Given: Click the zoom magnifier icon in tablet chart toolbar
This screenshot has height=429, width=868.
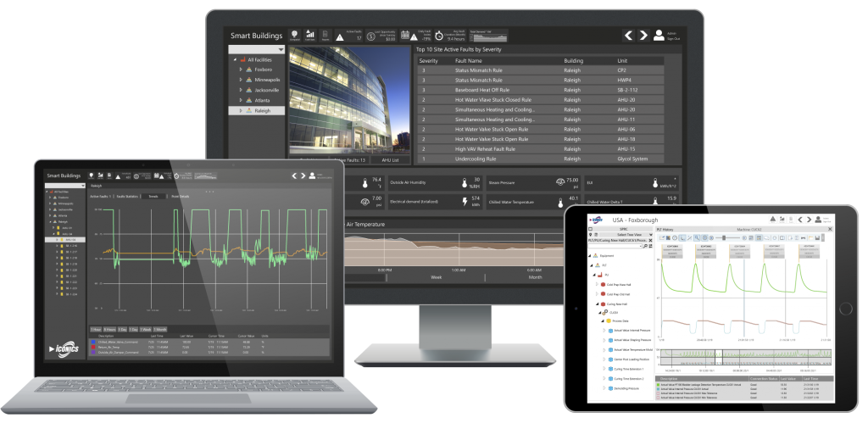Looking at the screenshot, I should (695, 237).
